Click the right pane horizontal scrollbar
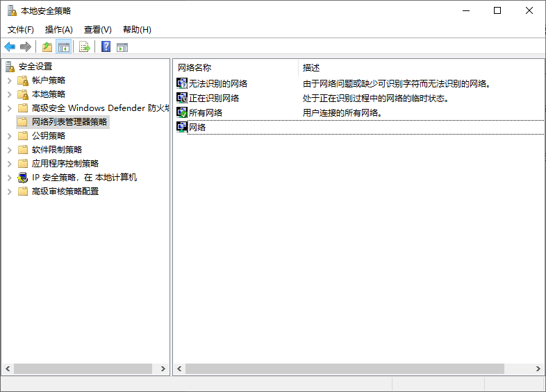The image size is (546, 392). click(x=345, y=369)
